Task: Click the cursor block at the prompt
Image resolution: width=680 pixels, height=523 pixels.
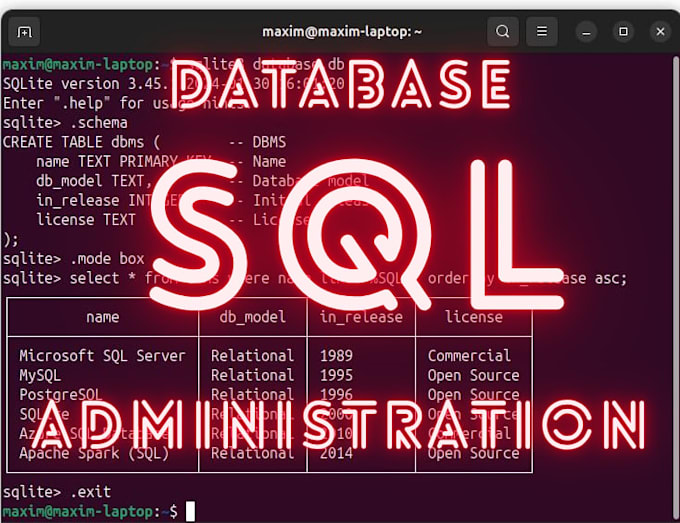Action: [190, 511]
